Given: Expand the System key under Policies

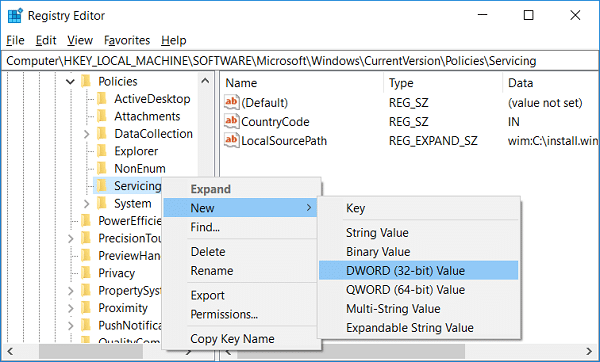Looking at the screenshot, I should 86,204.
